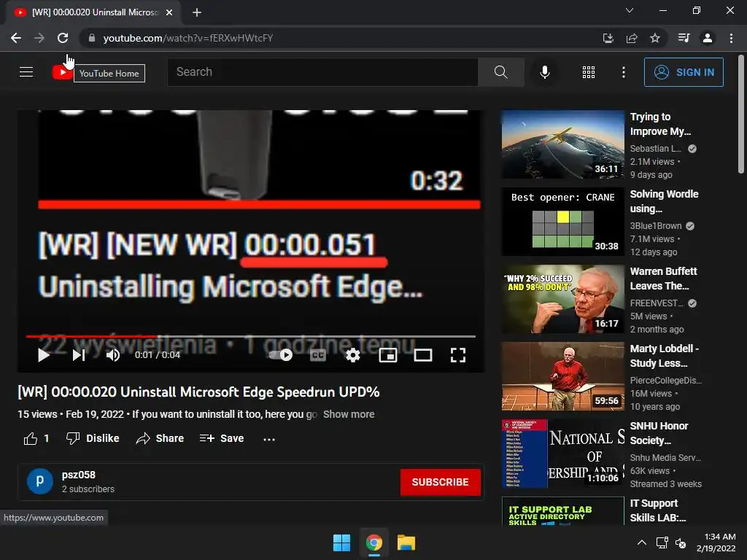This screenshot has height=560, width=747.
Task: Dislike the video
Action: [x=93, y=438]
